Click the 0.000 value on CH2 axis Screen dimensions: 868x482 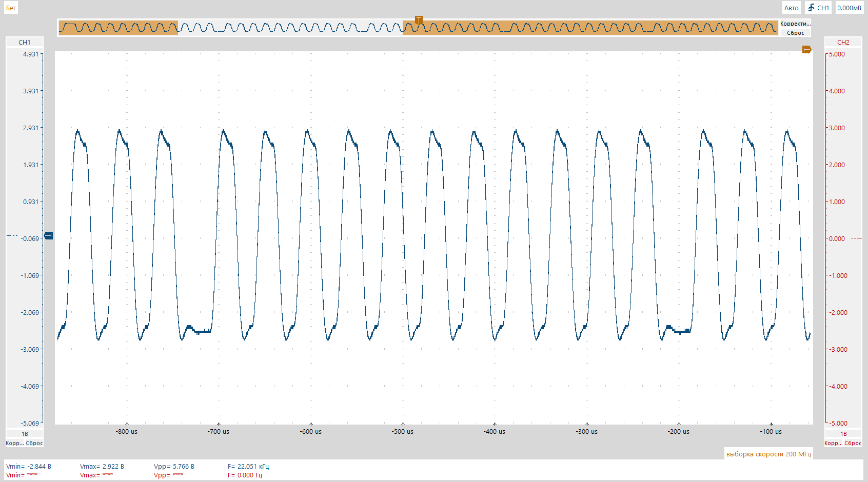pyautogui.click(x=837, y=238)
